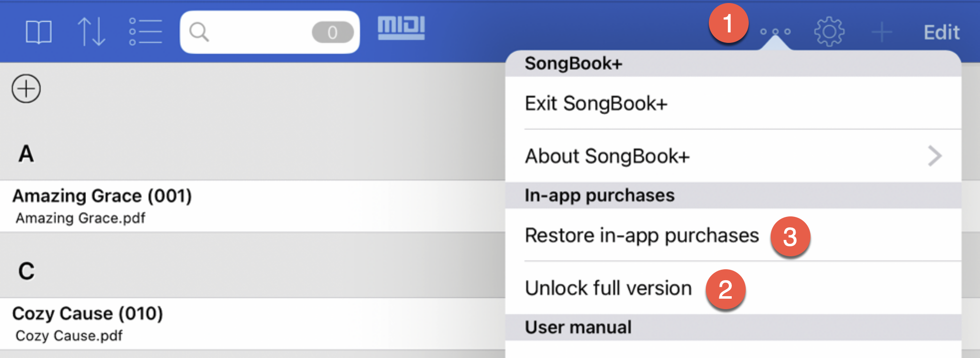This screenshot has width=980, height=358.
Task: Open the book library icon
Action: pyautogui.click(x=38, y=32)
